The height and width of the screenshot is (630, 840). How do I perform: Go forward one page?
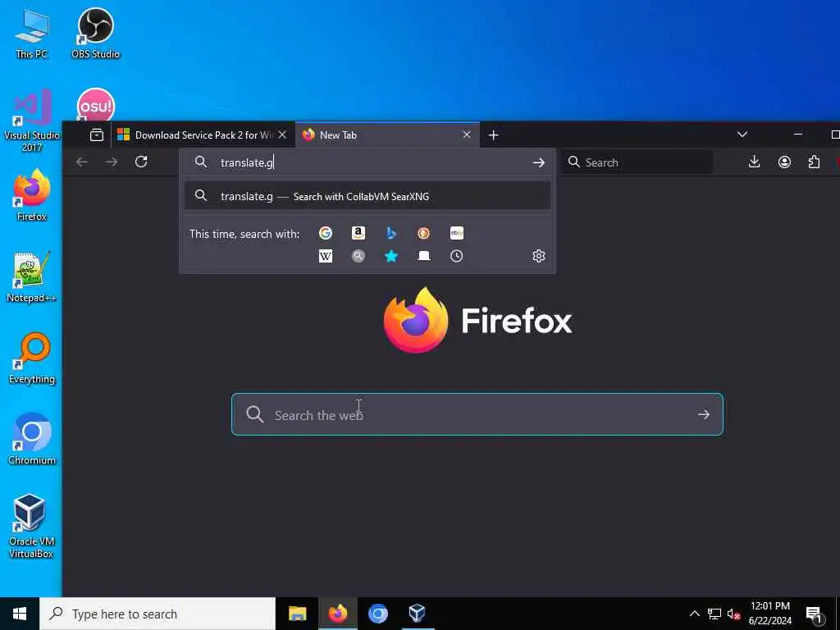pyautogui.click(x=112, y=162)
